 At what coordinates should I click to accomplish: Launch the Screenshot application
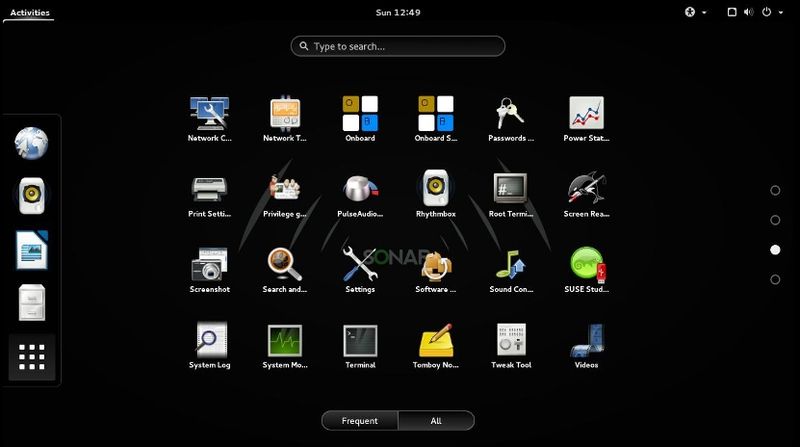click(209, 269)
